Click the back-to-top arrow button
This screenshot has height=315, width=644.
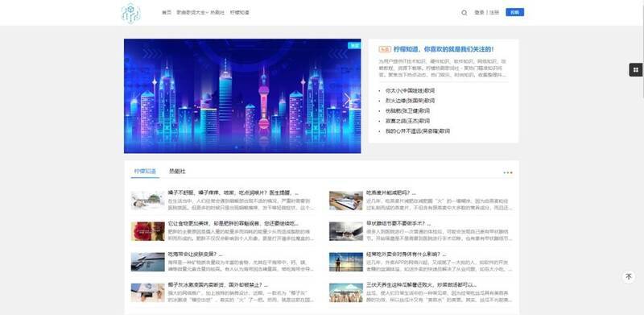pos(629,277)
